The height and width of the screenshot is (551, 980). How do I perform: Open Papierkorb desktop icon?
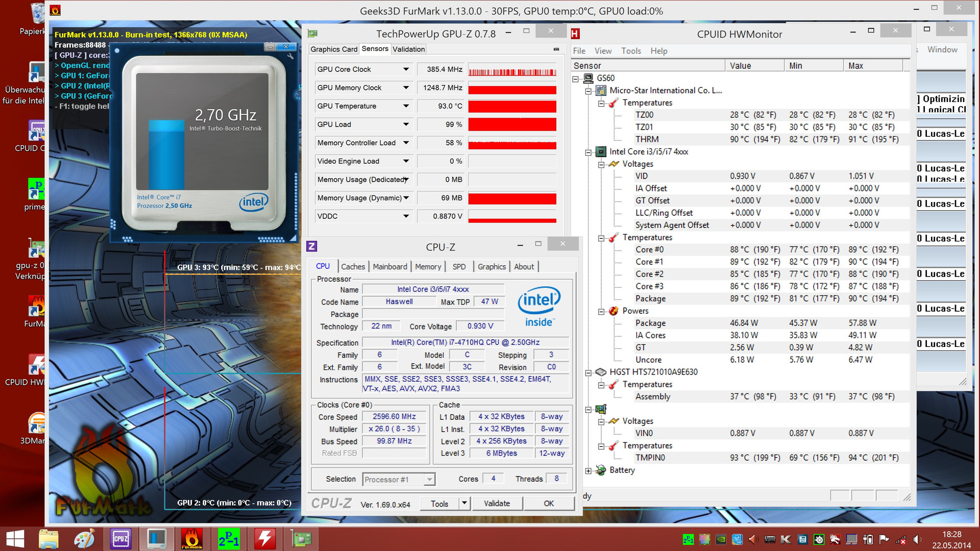coord(37,19)
